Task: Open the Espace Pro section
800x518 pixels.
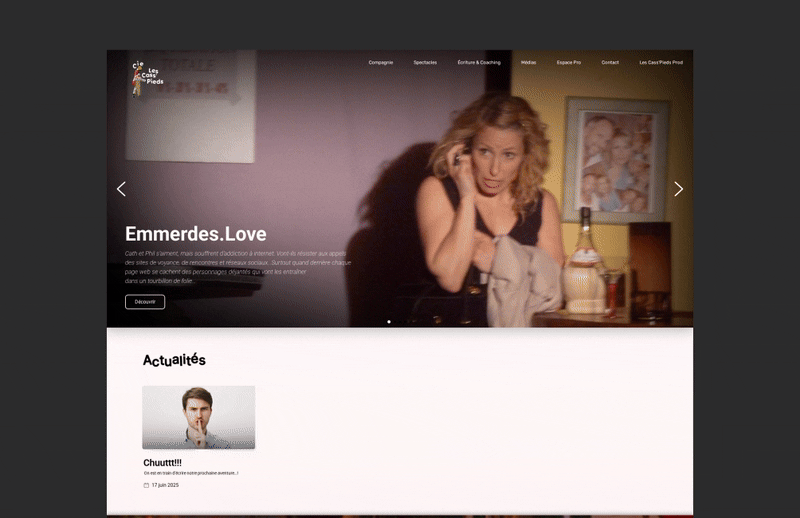Action: click(x=569, y=62)
